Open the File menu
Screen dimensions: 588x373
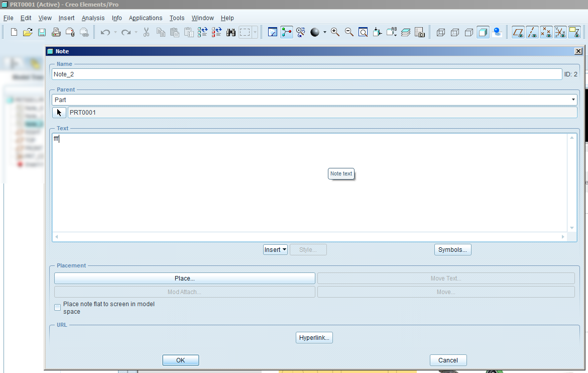pyautogui.click(x=8, y=18)
